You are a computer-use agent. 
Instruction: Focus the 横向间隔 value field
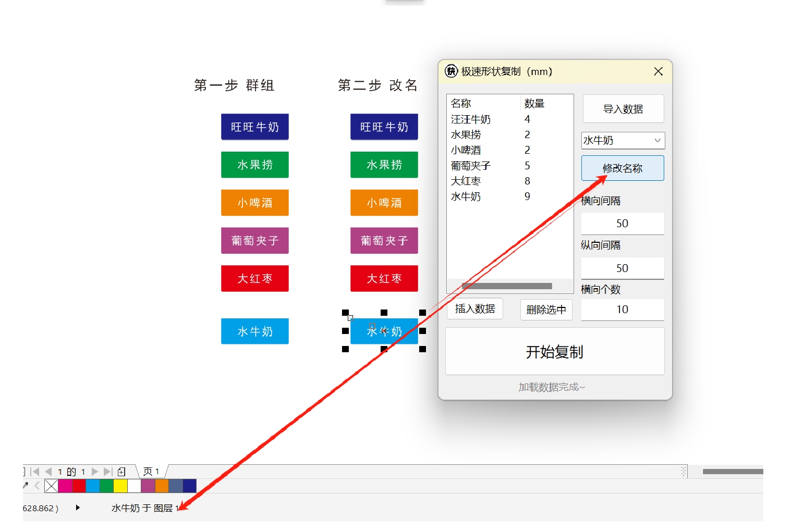point(623,224)
